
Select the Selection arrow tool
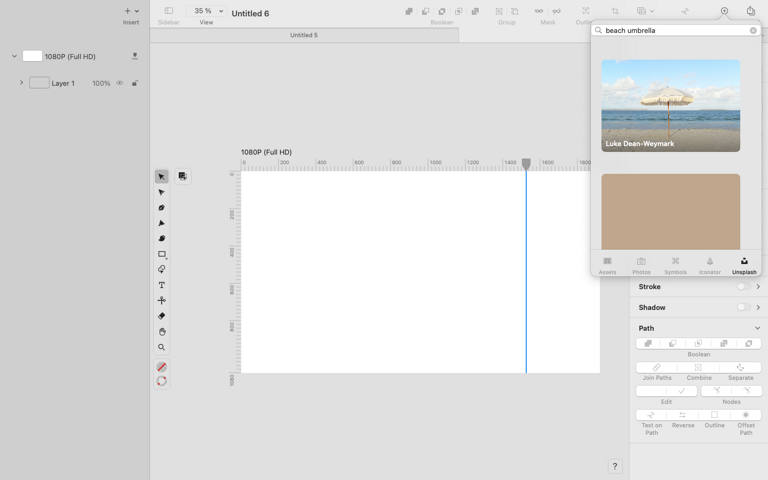[x=162, y=176]
